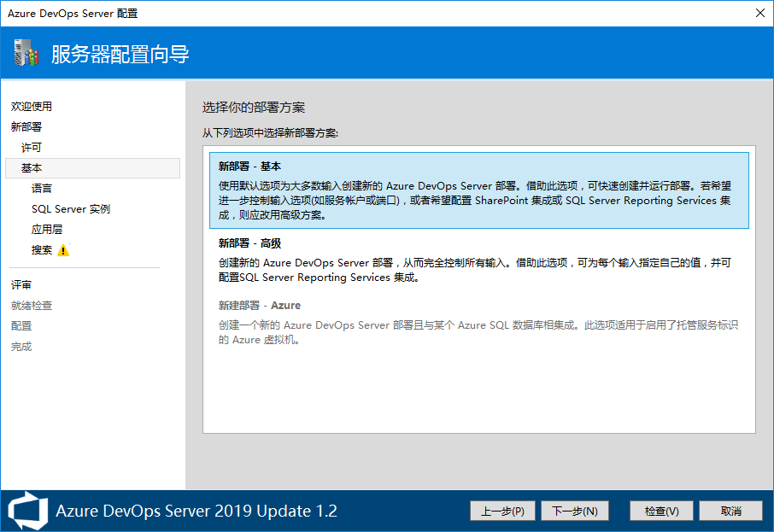Go to the 语言 step
The width and height of the screenshot is (774, 532).
[42, 189]
